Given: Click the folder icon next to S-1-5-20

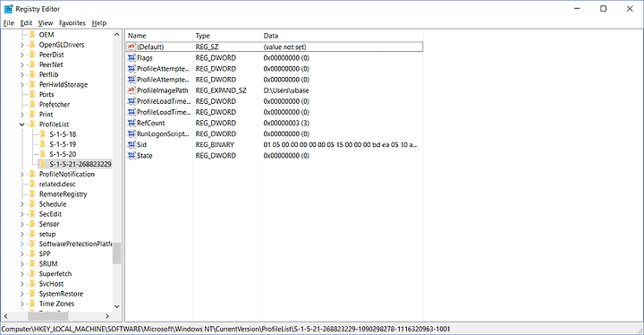Looking at the screenshot, I should point(43,154).
